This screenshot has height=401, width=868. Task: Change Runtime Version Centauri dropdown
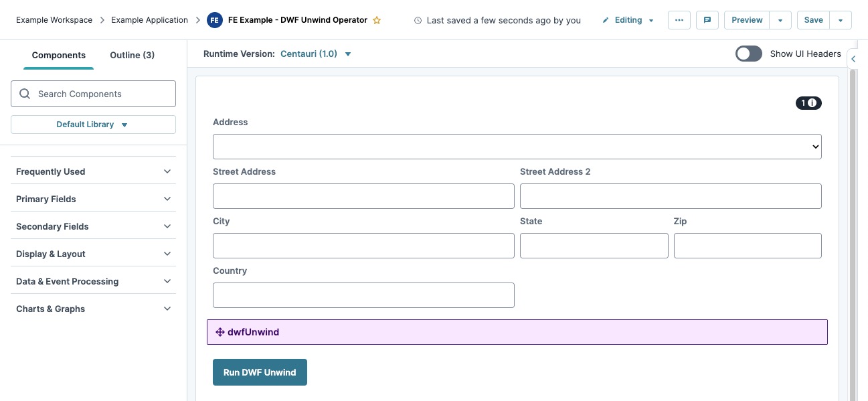point(316,54)
